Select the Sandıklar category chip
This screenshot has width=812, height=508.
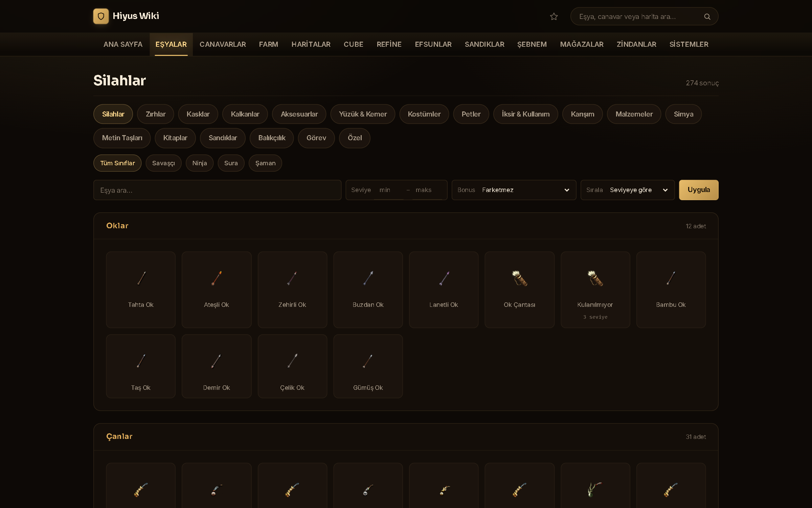(223, 138)
